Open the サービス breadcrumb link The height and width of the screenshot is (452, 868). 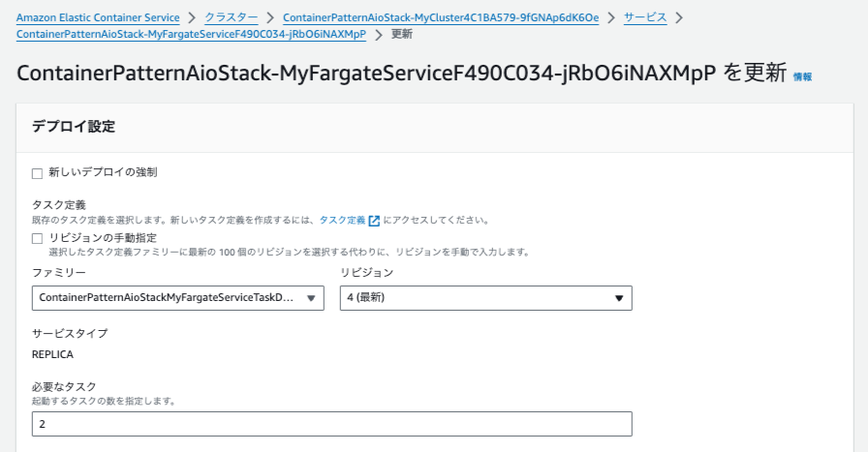coord(645,17)
